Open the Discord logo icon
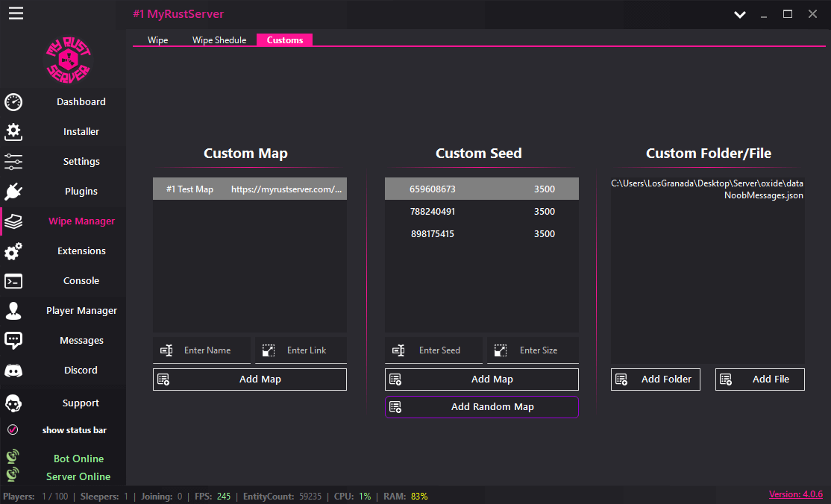 coord(13,371)
